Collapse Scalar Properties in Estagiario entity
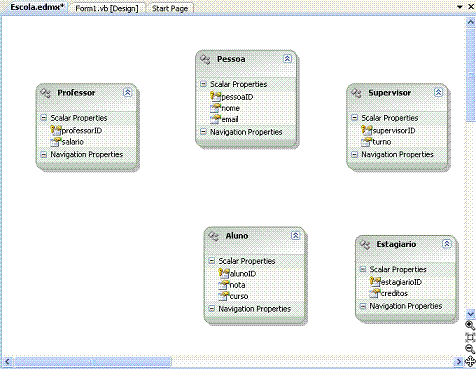The width and height of the screenshot is (476, 369). [363, 269]
